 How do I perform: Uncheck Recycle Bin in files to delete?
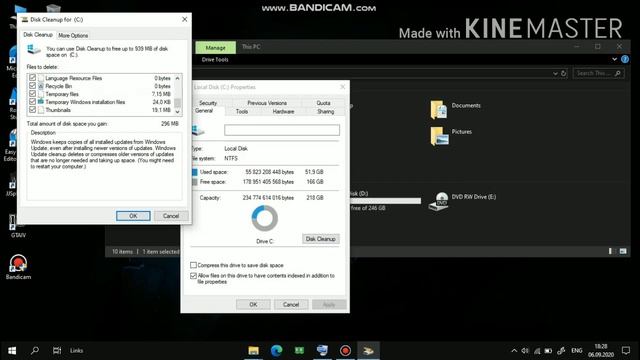tap(32, 86)
